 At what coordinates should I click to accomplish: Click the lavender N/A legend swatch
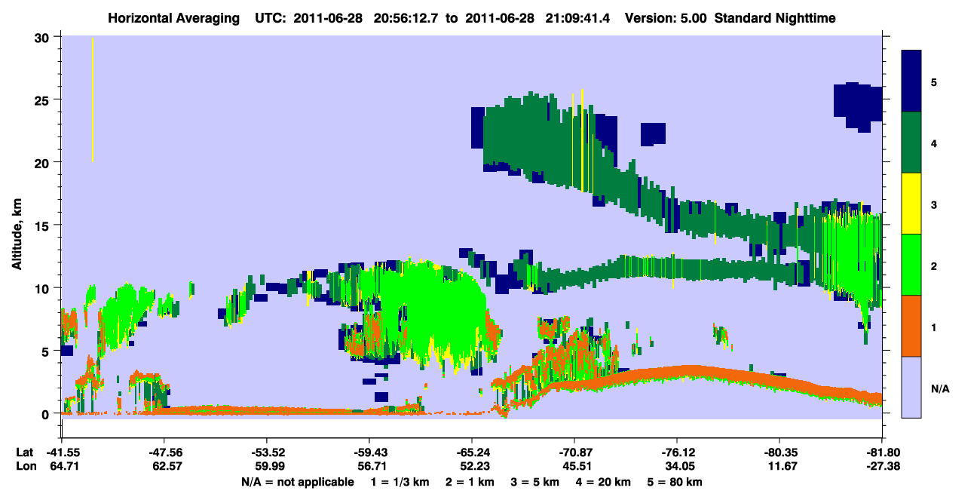click(912, 386)
